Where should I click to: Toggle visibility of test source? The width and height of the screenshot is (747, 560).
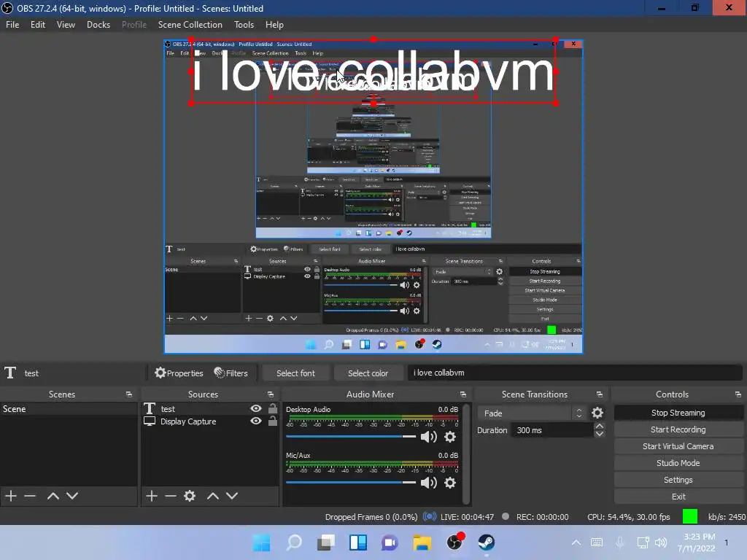coord(256,408)
